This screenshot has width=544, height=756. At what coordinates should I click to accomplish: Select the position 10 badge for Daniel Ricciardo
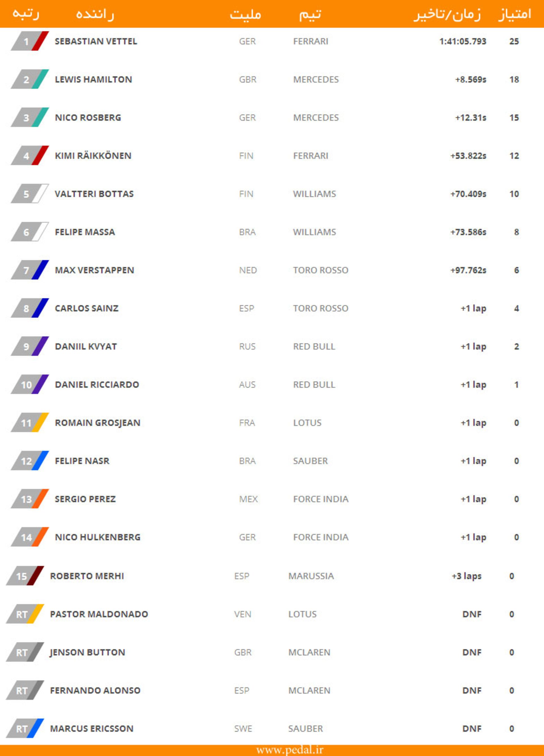[x=30, y=384]
